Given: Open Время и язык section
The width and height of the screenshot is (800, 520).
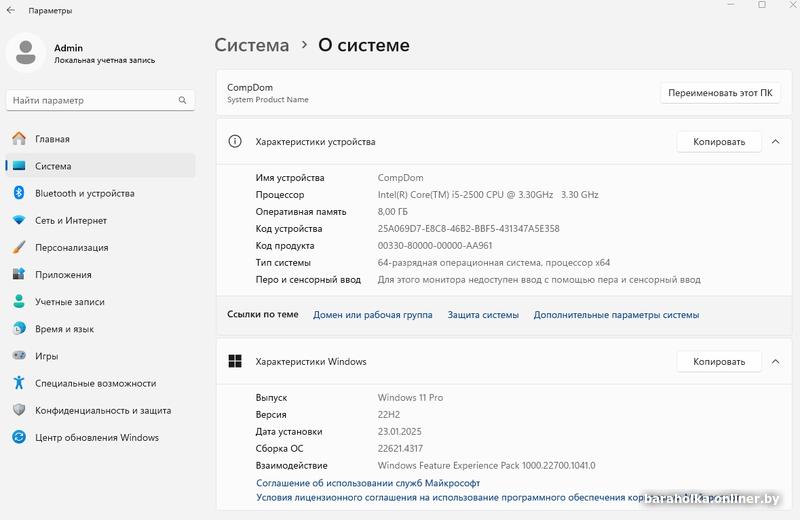Looking at the screenshot, I should 101,328.
